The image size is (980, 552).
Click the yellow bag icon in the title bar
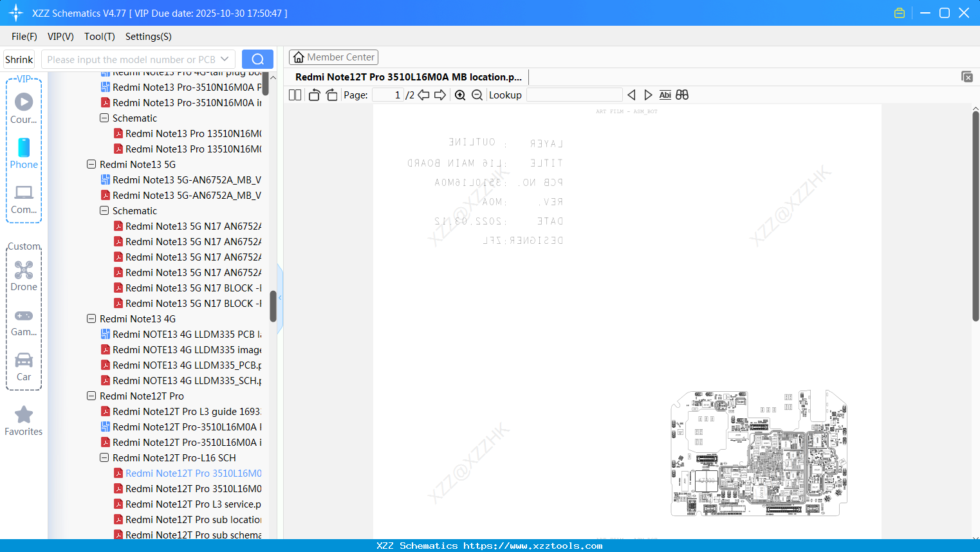[900, 13]
